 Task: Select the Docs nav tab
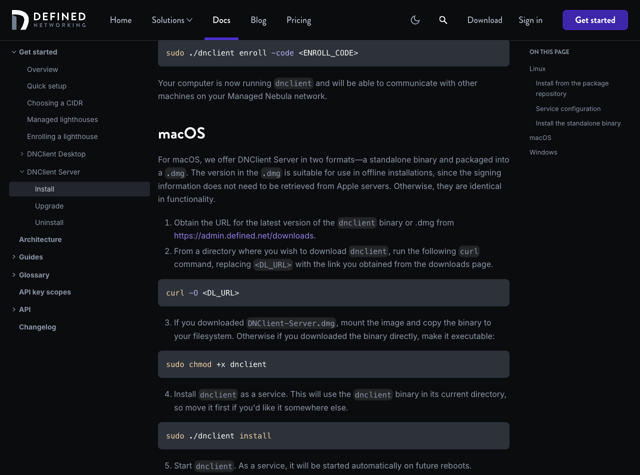221,20
